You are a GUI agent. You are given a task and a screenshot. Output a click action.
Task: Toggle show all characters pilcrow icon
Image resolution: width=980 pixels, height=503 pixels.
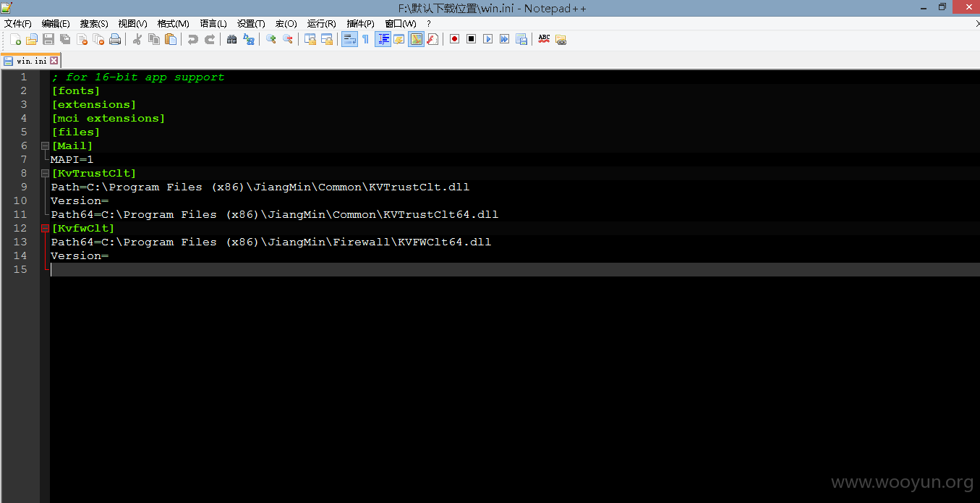click(x=365, y=39)
